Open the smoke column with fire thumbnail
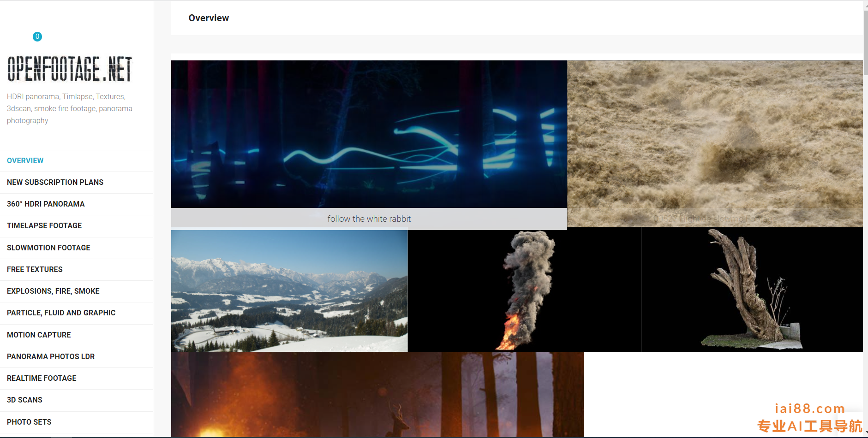Image resolution: width=868 pixels, height=438 pixels. (524, 290)
